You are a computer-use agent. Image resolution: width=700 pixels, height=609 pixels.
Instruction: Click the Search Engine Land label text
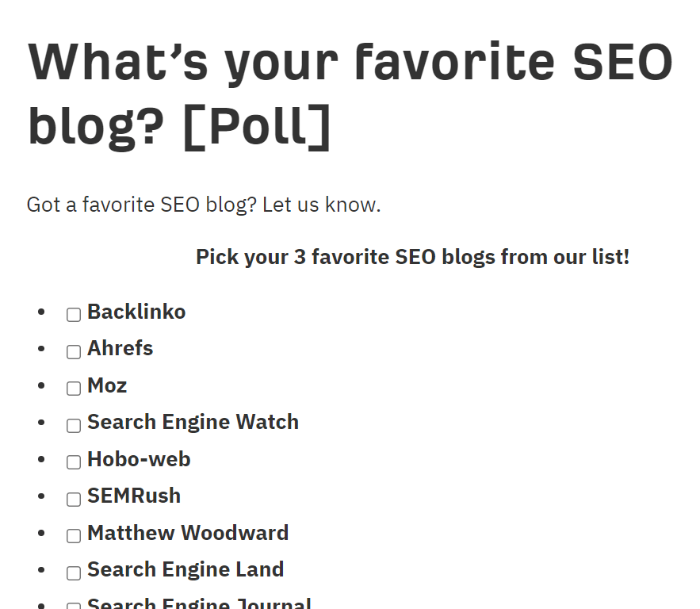coord(186,569)
